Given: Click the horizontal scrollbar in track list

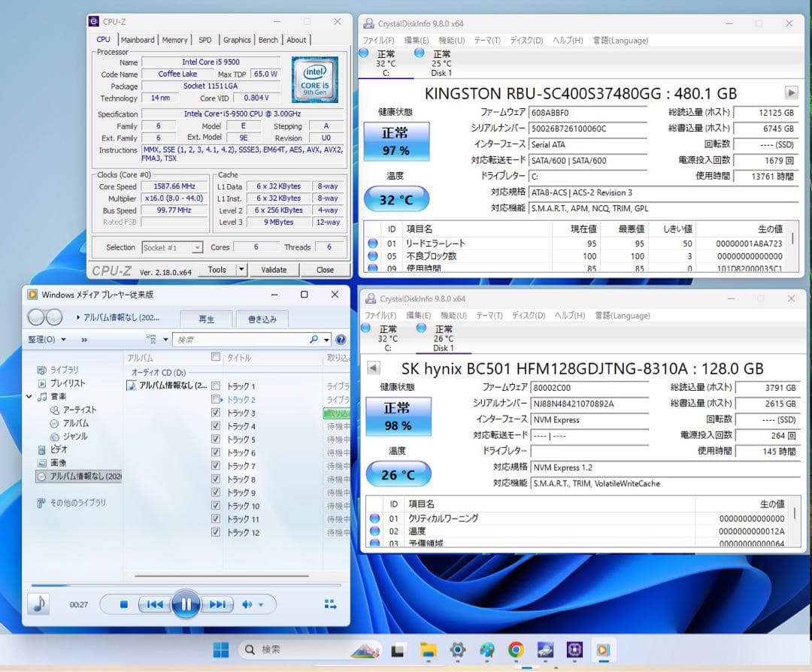Looking at the screenshot, I should click(222, 575).
